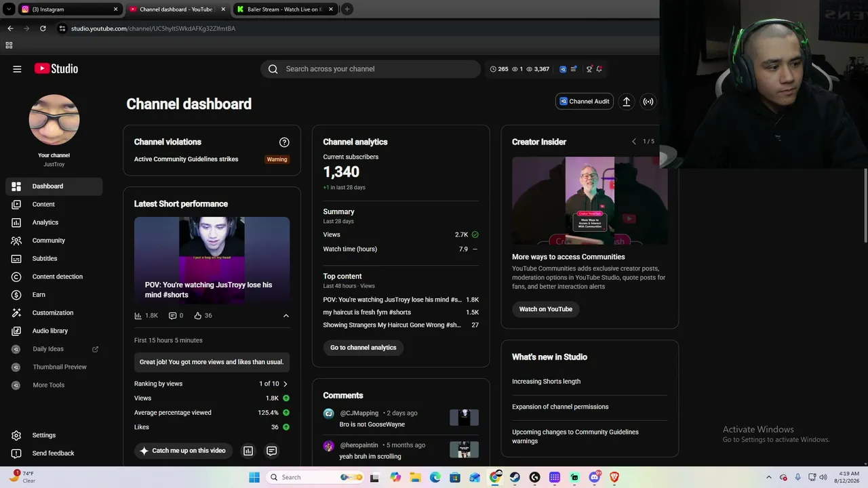Open Community in the sidebar
Screen dimensions: 868x488
(x=54, y=241)
